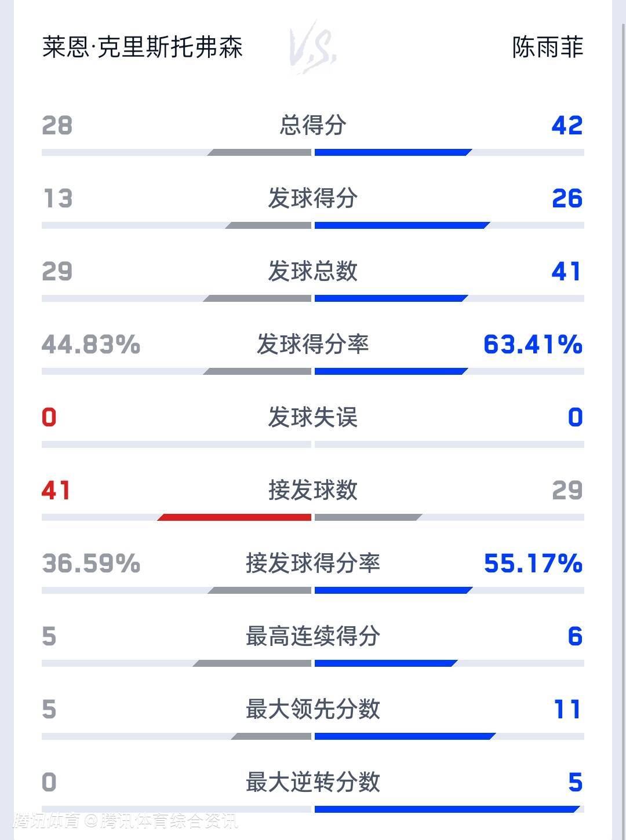Click the 接发球得分率 stat label
The image size is (626, 840).
coord(313,563)
